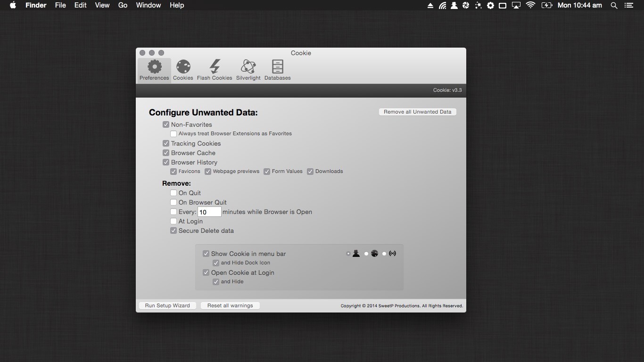This screenshot has height=362, width=644.
Task: Open the Wi-Fi status menu
Action: pyautogui.click(x=531, y=5)
